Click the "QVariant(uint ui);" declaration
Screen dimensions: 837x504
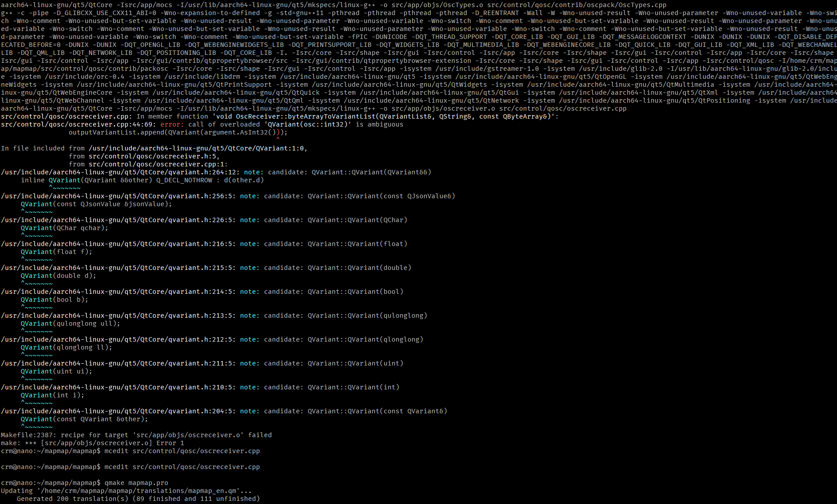tap(56, 371)
